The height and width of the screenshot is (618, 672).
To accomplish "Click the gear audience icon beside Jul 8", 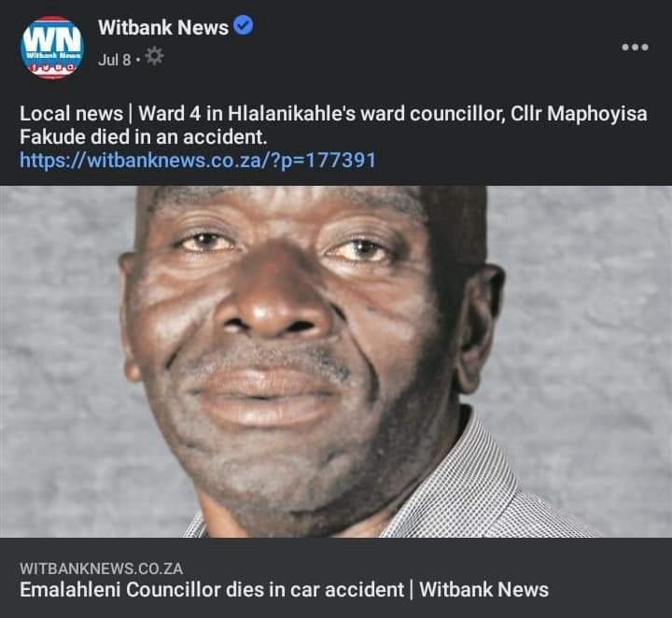I will [154, 56].
